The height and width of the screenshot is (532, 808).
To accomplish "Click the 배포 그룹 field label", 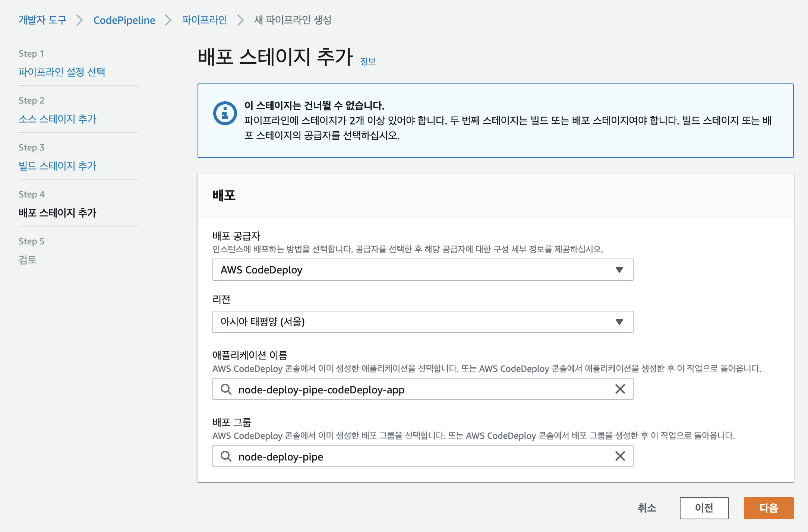I will tap(232, 422).
